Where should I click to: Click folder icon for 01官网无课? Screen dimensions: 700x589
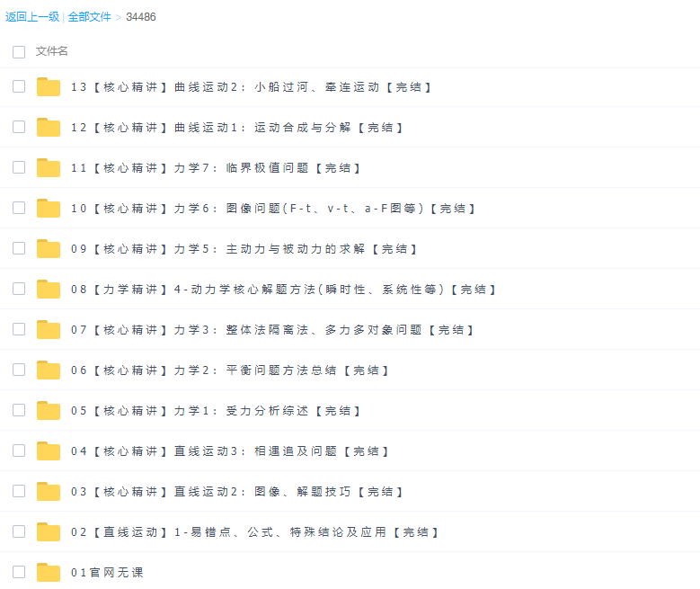[49, 573]
